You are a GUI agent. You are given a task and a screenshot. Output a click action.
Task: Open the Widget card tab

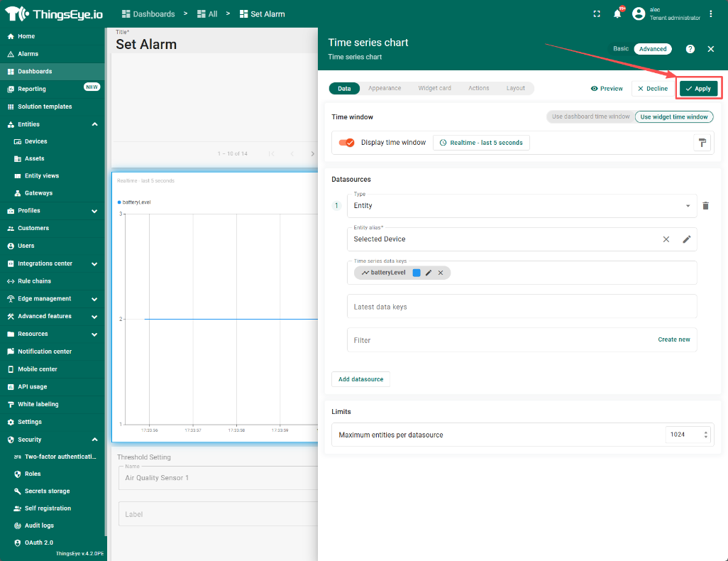click(x=434, y=88)
